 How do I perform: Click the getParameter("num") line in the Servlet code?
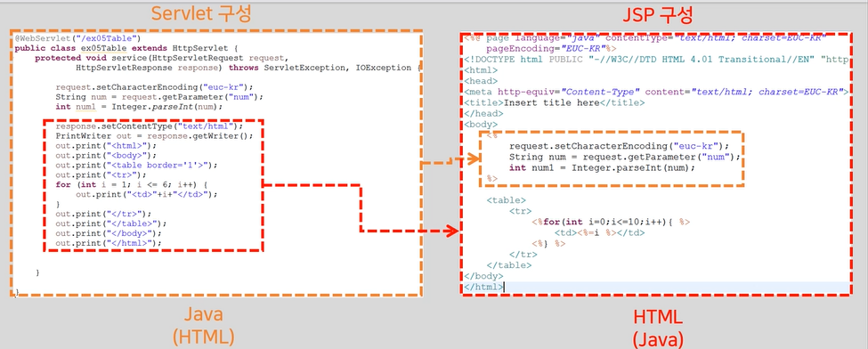tap(158, 97)
